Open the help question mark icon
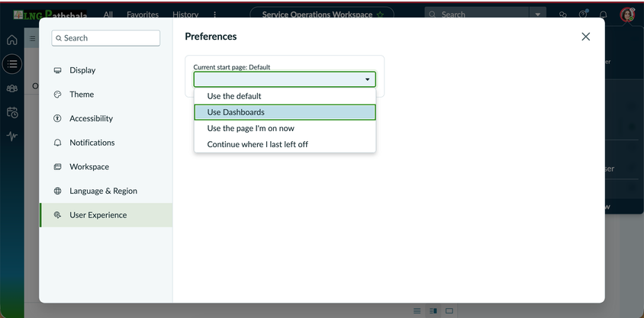This screenshot has height=318, width=644. [x=583, y=14]
